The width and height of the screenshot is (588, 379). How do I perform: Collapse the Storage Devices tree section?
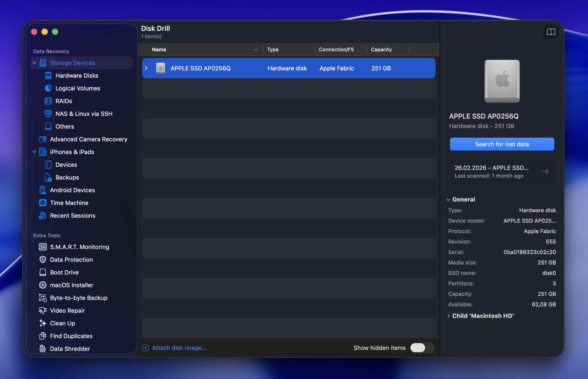click(x=34, y=63)
